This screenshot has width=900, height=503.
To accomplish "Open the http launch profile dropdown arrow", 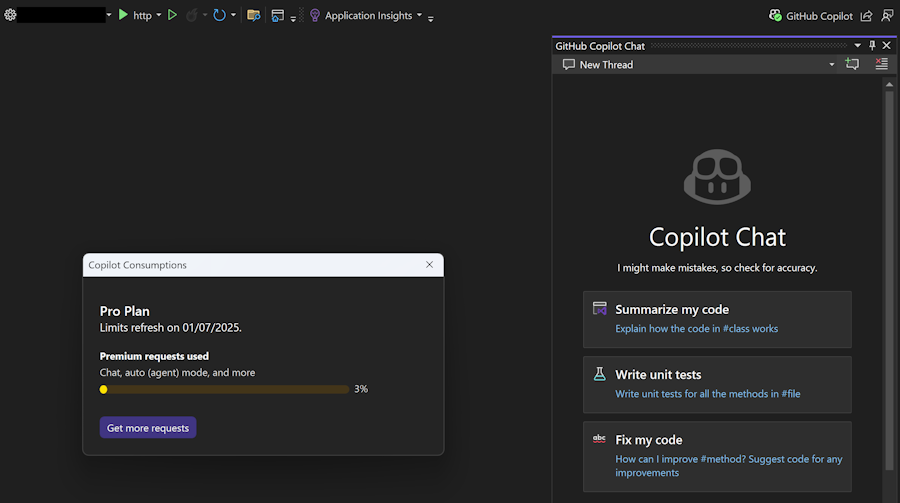I will tap(159, 15).
